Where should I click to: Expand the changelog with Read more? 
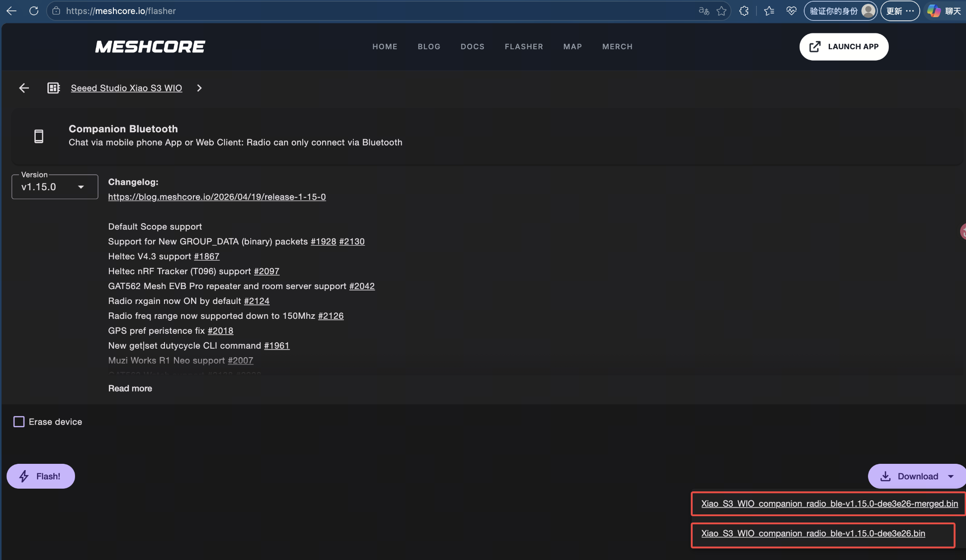coord(130,388)
